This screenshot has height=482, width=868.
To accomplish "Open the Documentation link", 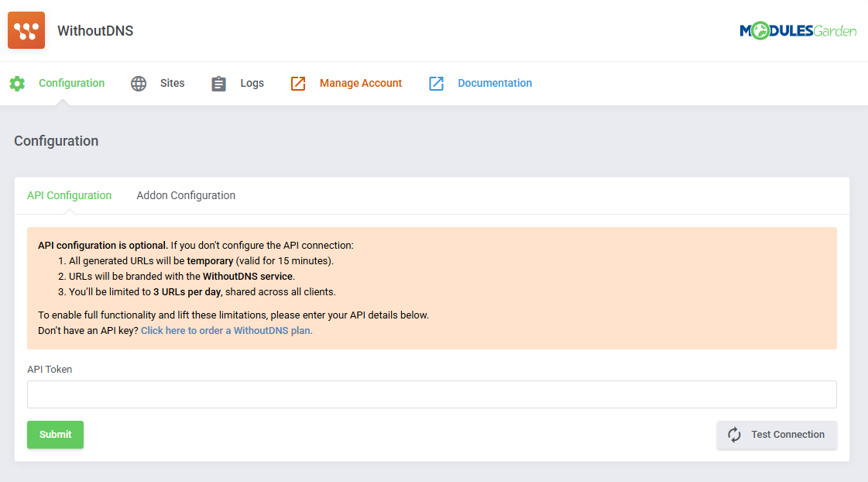I will click(x=494, y=83).
